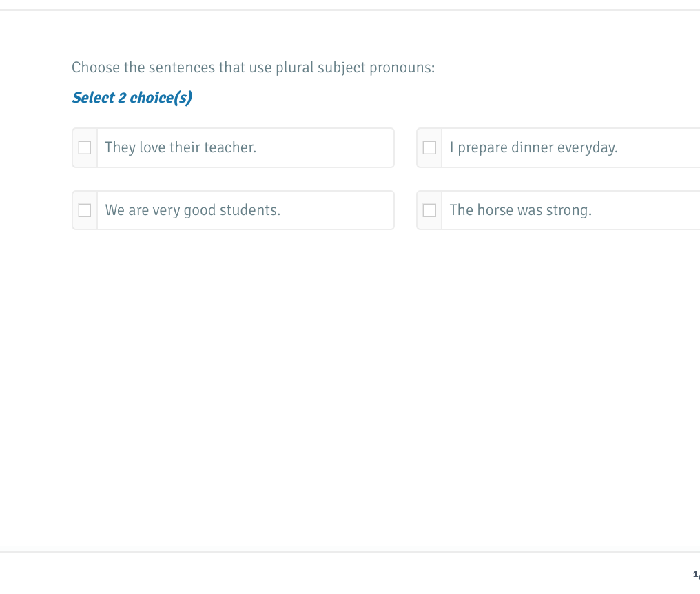700x594 pixels.
Task: Click the word "pronouns" in the question
Action: [402, 68]
